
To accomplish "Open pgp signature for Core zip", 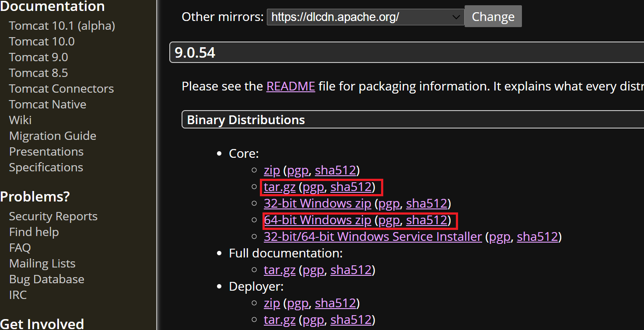I will [x=298, y=170].
